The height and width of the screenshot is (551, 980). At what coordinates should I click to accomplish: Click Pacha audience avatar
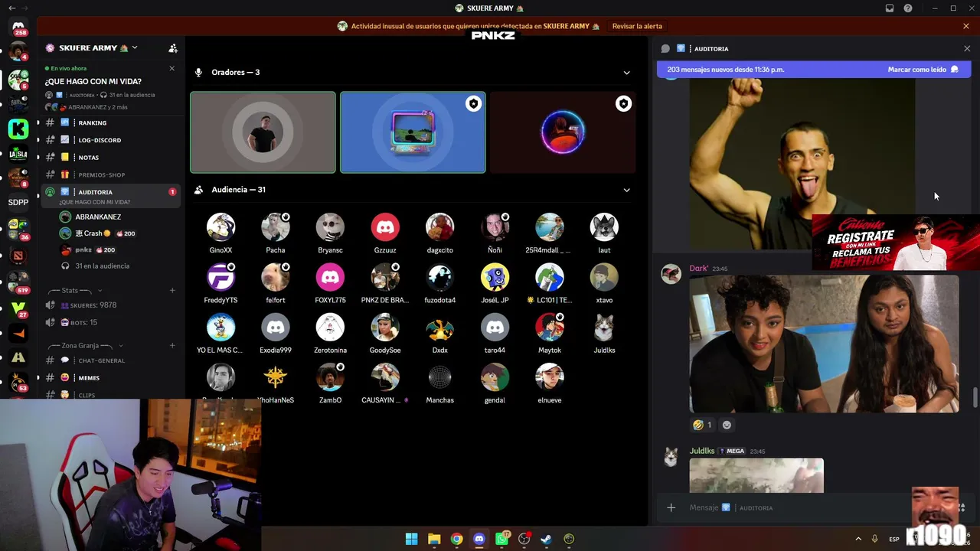point(276,227)
